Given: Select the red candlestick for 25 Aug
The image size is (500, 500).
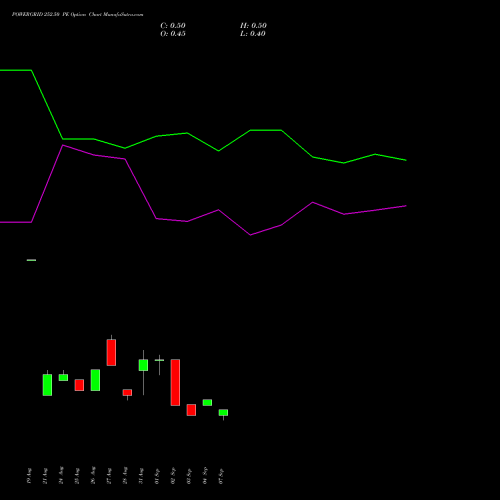Looking at the screenshot, I should [x=79, y=385].
